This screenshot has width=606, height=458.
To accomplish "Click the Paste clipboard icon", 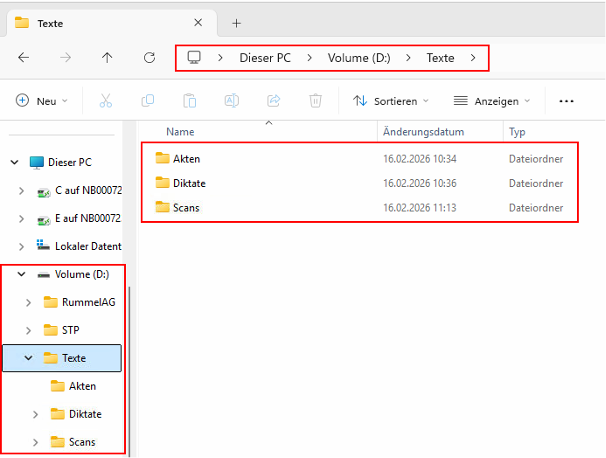I will click(x=190, y=101).
